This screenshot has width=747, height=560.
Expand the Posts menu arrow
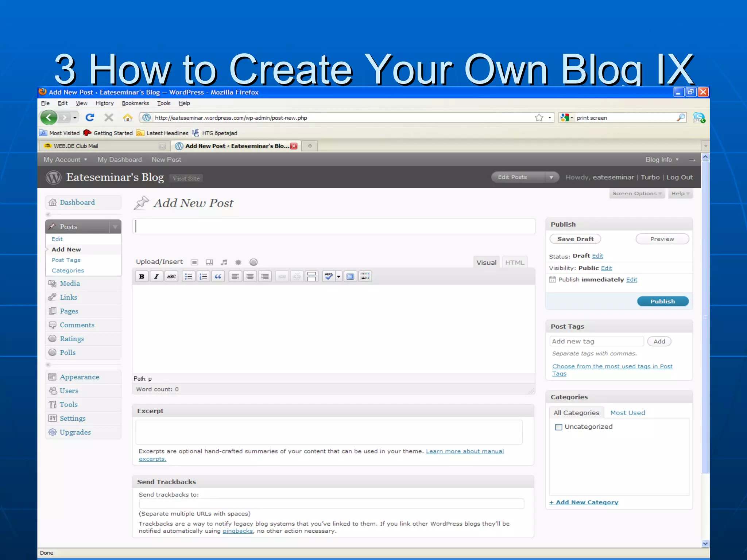(x=115, y=227)
